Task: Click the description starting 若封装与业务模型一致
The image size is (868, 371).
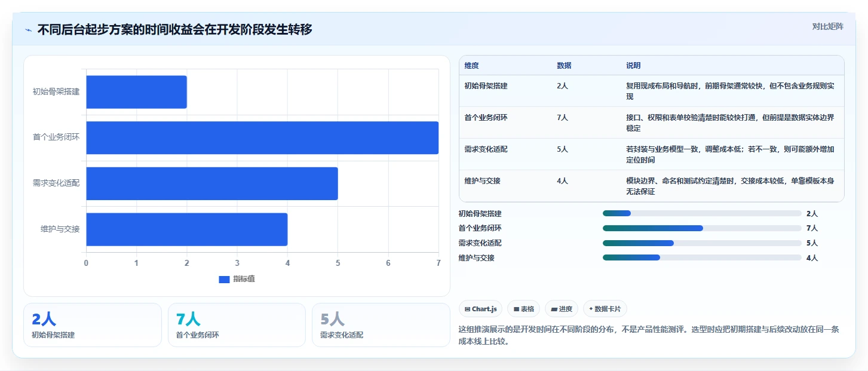Action: point(730,155)
